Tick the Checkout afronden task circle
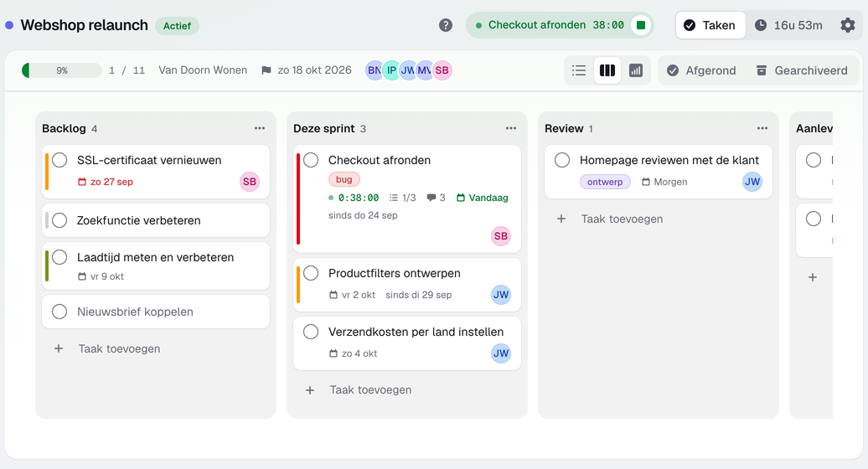The image size is (868, 469). [x=311, y=161]
